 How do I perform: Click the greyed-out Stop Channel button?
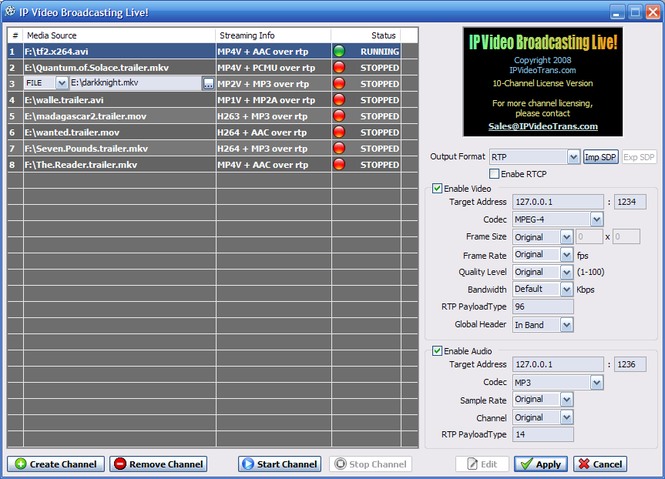point(371,464)
